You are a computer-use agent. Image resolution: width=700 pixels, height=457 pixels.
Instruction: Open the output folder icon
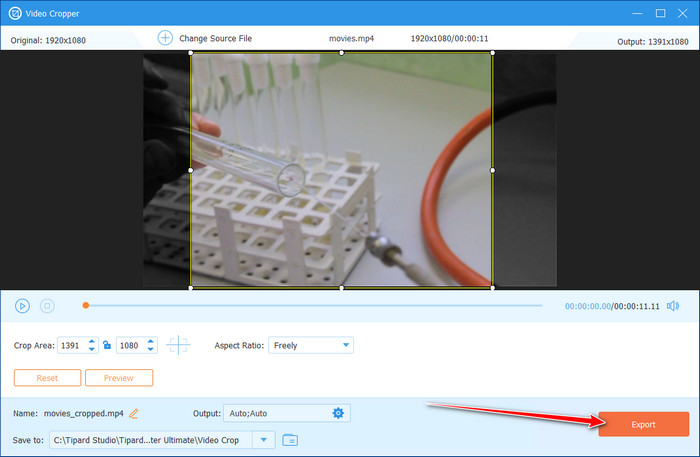tap(290, 440)
